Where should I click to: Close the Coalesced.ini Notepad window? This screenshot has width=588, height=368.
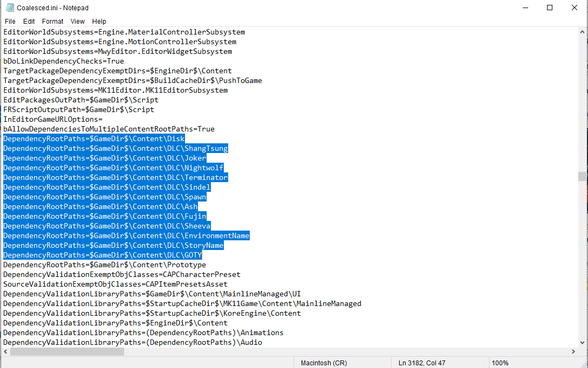tap(574, 8)
